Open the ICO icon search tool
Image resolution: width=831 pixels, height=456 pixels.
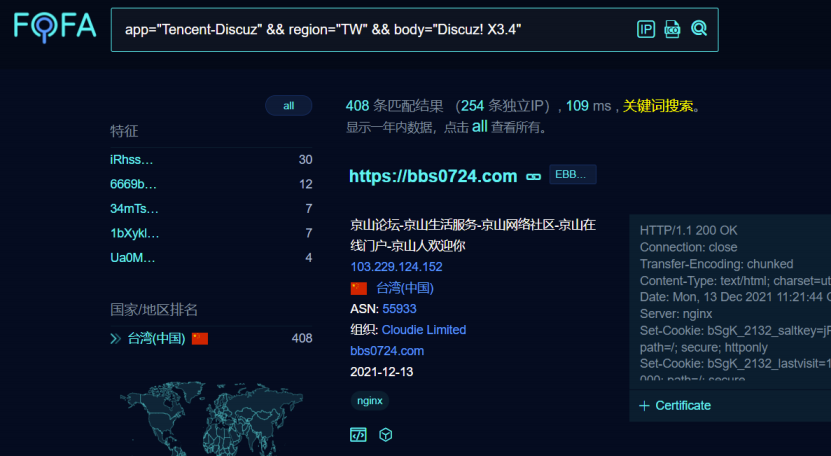coord(672,29)
